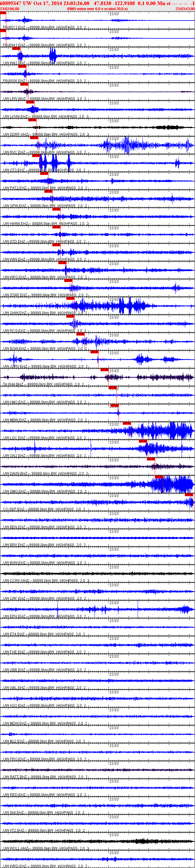The height and width of the screenshot is (868, 195).
Task: Click the 23:03 tick label on the top trace
Action: tap(114, 14)
